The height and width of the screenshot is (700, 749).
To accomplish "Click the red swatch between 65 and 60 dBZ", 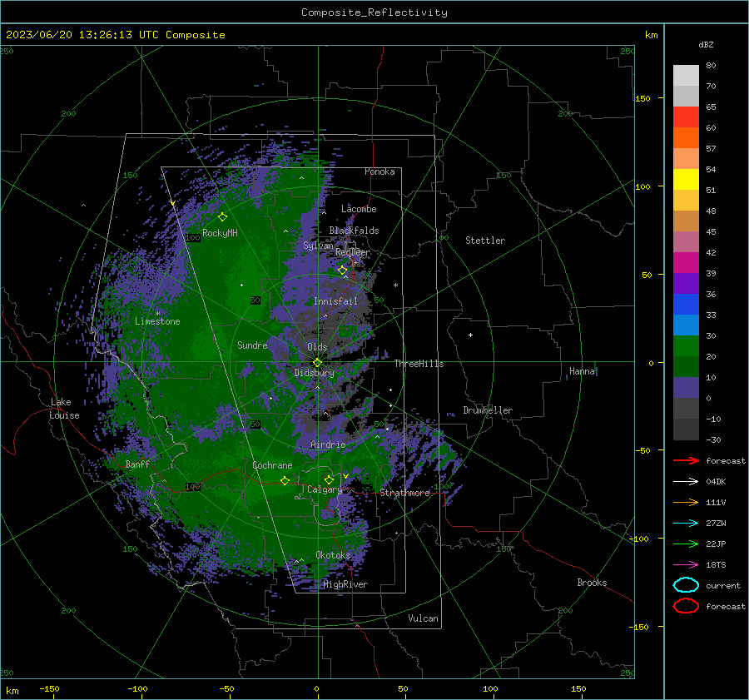I will click(686, 117).
